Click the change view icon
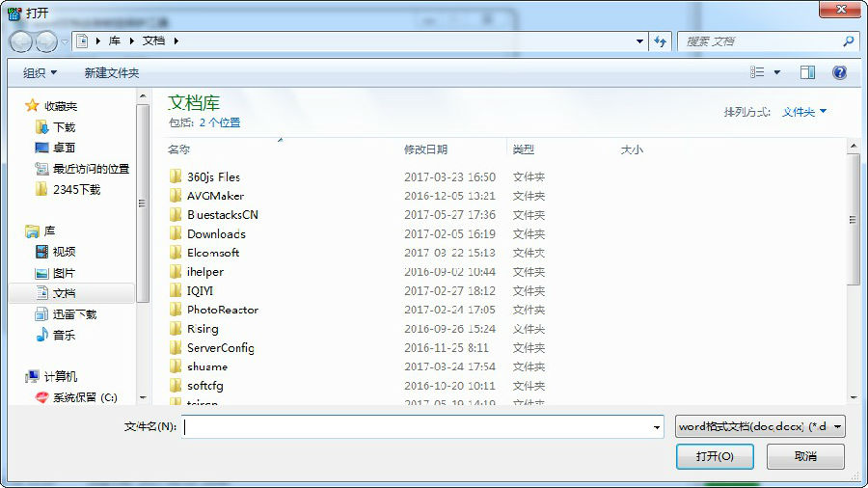This screenshot has width=868, height=488. point(757,72)
